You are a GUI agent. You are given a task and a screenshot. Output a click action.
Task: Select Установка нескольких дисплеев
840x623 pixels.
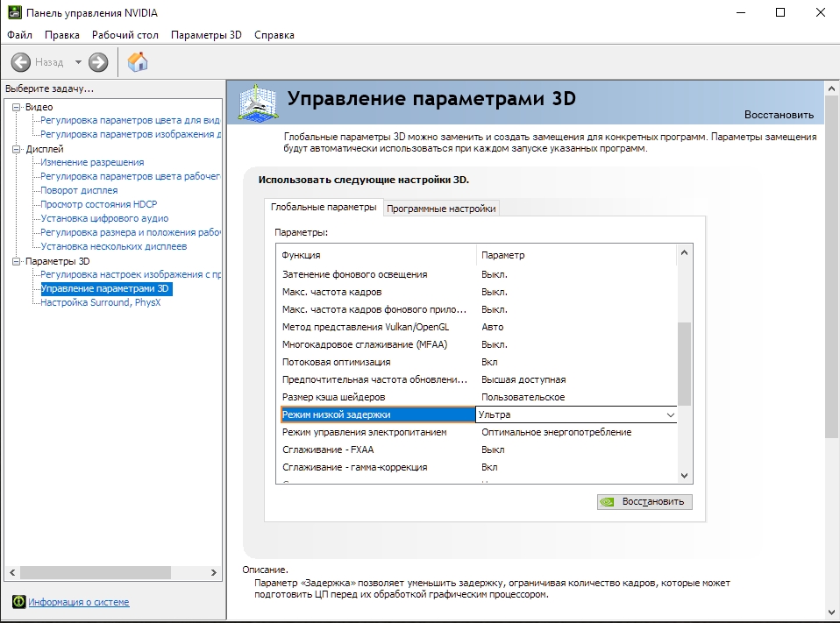tap(114, 246)
